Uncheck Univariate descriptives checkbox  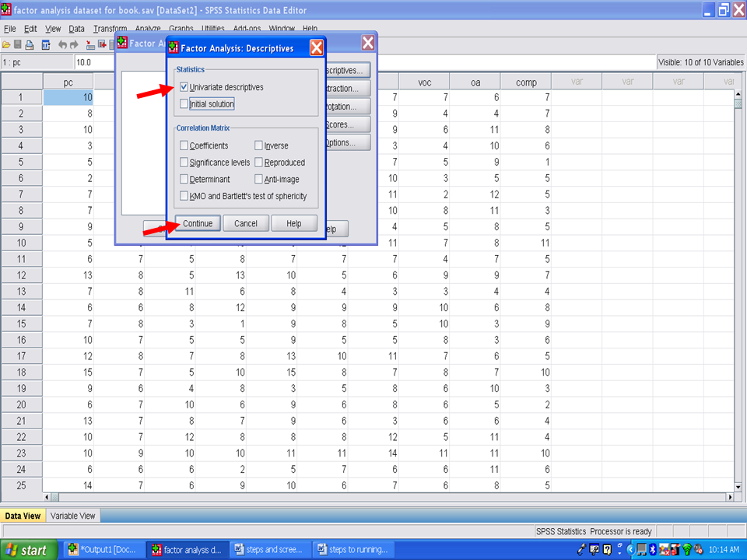184,87
